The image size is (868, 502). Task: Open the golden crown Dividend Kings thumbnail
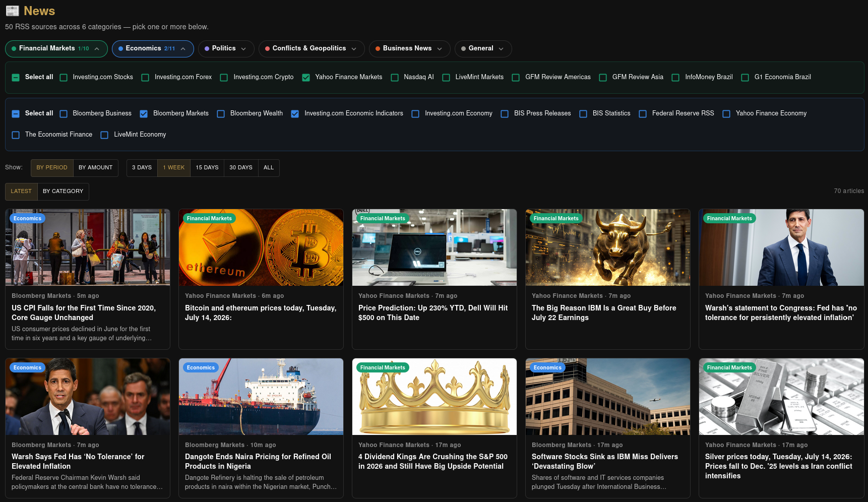tap(435, 397)
